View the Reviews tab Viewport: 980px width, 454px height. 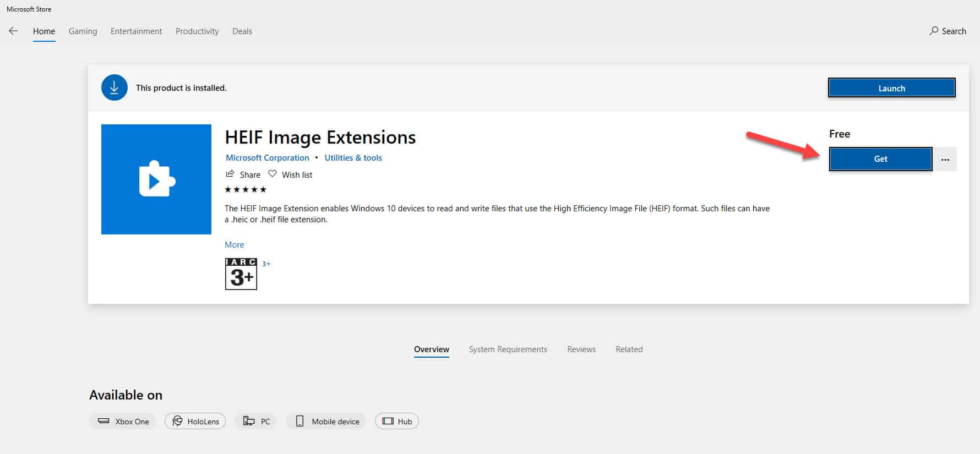pyautogui.click(x=581, y=349)
